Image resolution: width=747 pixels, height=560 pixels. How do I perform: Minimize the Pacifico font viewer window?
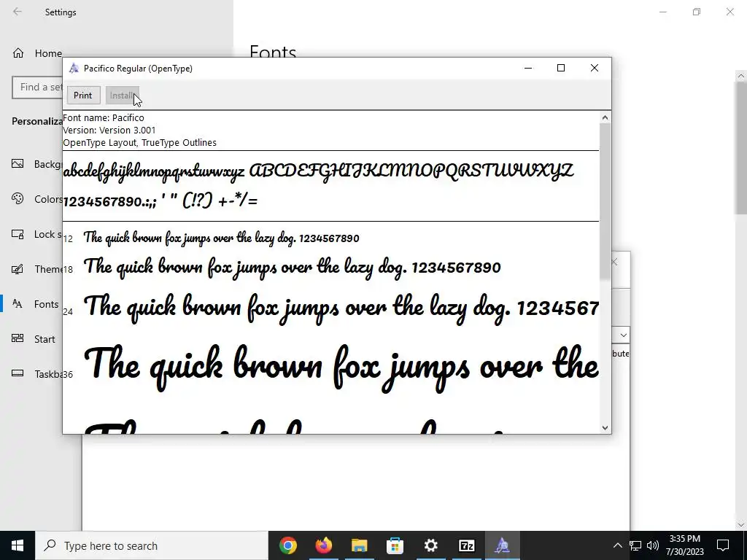click(528, 68)
